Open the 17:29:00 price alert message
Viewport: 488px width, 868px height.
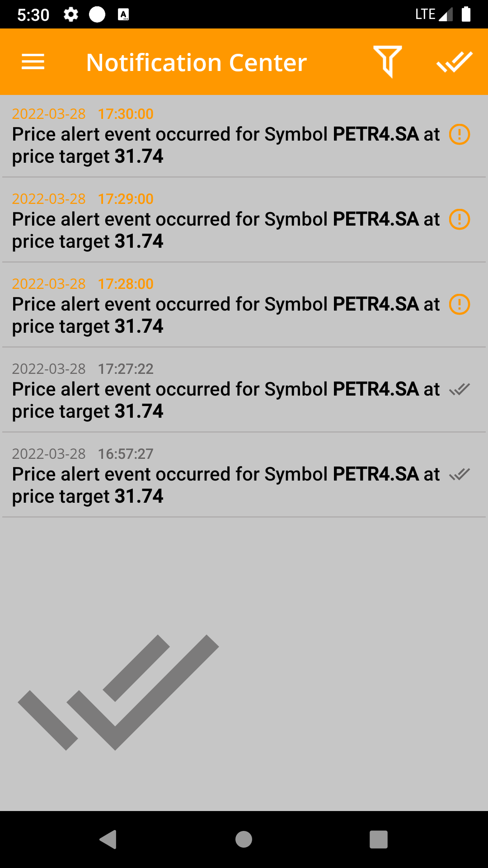point(226,230)
